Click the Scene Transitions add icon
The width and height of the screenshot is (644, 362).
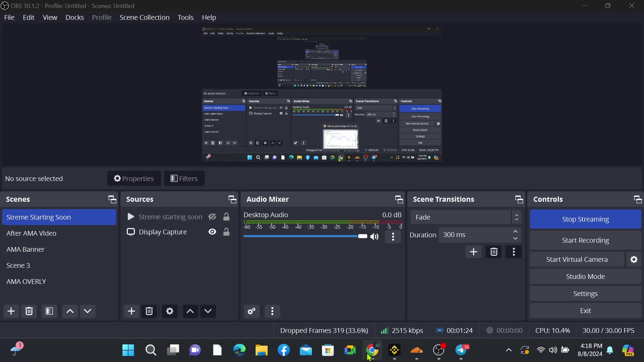click(x=473, y=252)
